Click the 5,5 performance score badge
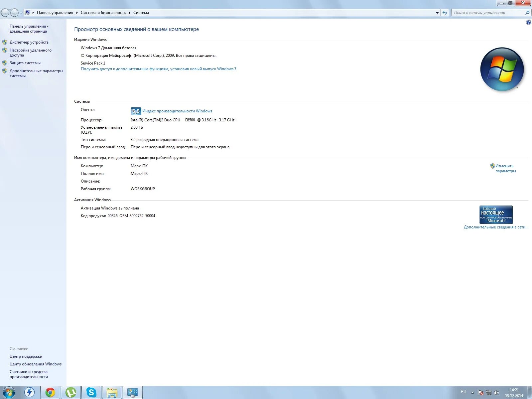The height and width of the screenshot is (399, 532). click(x=136, y=111)
